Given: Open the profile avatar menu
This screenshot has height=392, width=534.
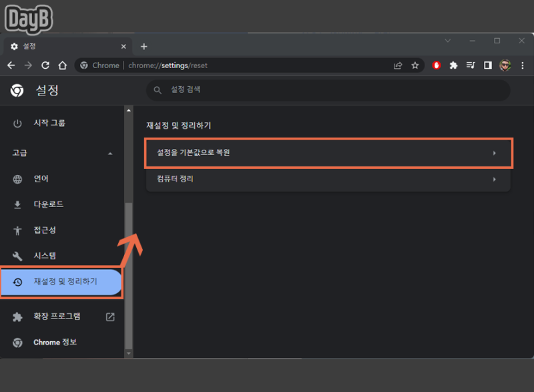Looking at the screenshot, I should [505, 65].
